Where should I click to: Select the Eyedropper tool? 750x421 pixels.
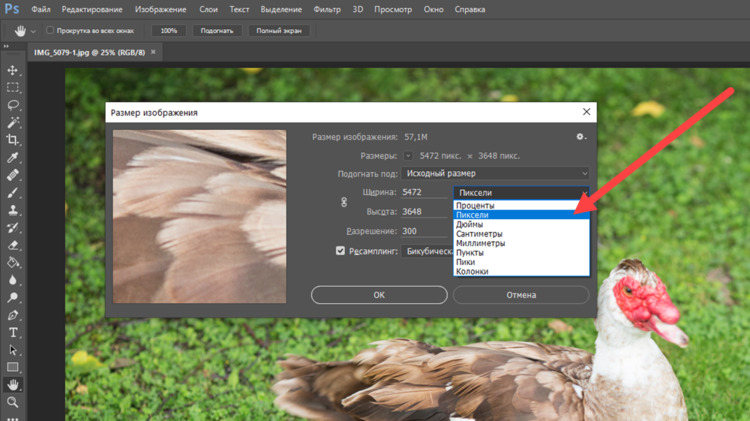[x=13, y=158]
